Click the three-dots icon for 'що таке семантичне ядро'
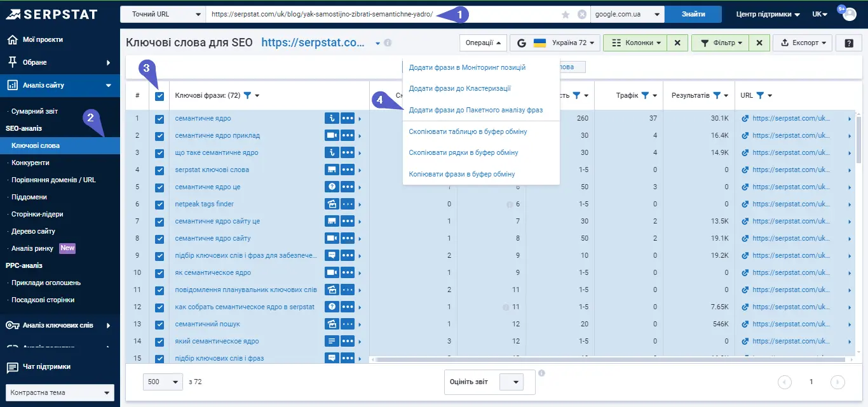The height and width of the screenshot is (407, 868). 347,152
